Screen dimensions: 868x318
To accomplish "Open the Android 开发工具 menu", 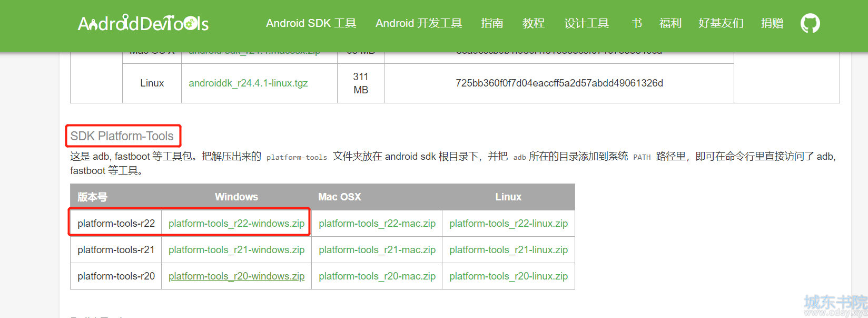I will (419, 23).
